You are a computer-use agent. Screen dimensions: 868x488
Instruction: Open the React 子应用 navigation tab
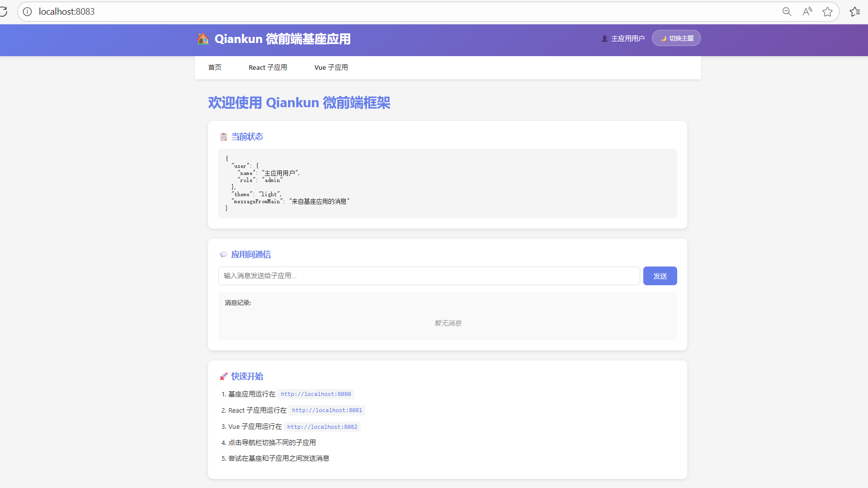(x=268, y=67)
